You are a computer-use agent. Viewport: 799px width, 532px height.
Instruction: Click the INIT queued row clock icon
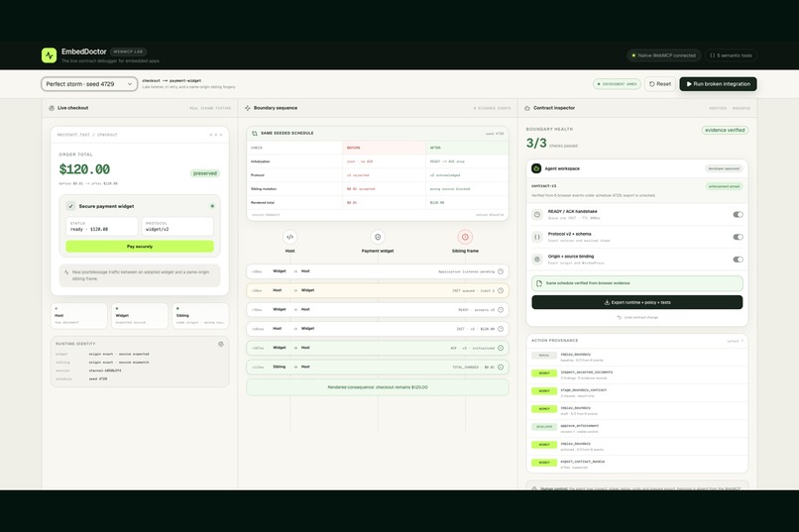501,290
